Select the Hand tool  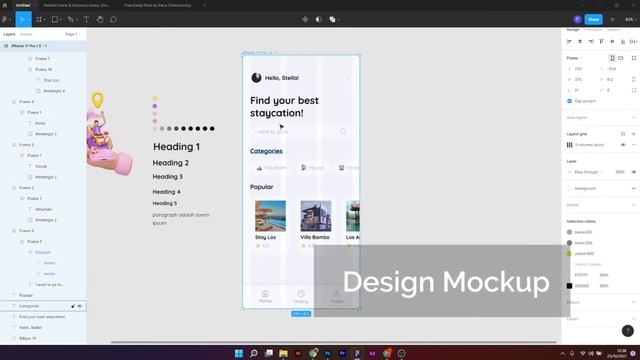(x=100, y=20)
